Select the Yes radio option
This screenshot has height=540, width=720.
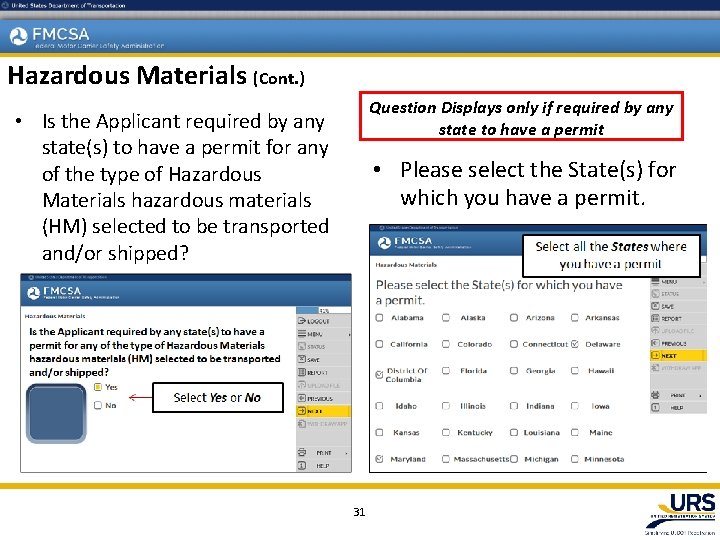coord(98,387)
